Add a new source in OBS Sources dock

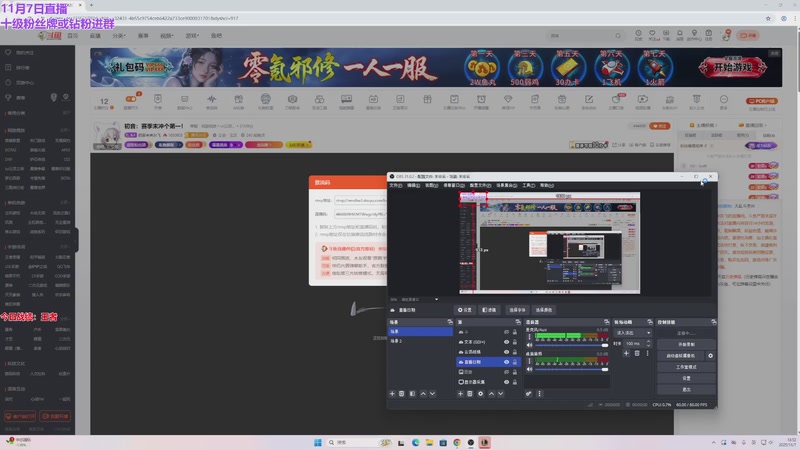coord(460,394)
